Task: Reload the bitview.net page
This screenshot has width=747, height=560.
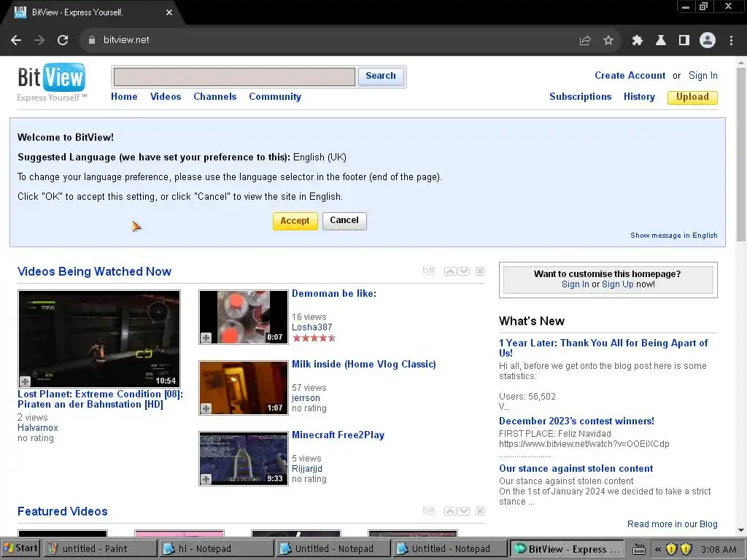Action: [63, 41]
